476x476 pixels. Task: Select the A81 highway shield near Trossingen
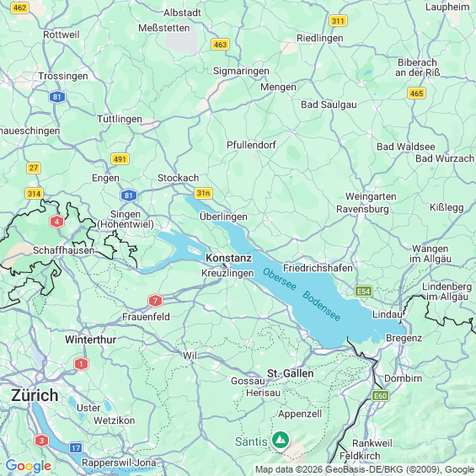(x=56, y=97)
